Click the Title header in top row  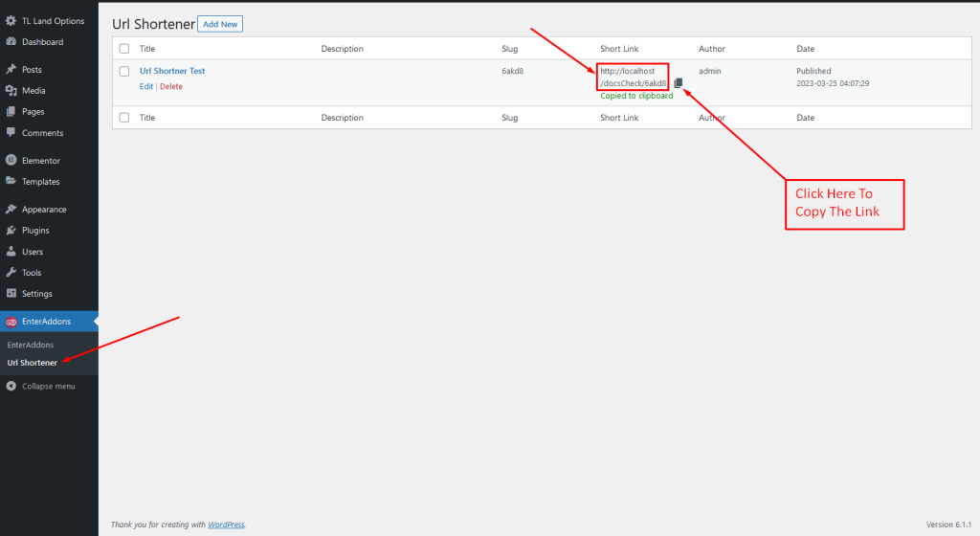(x=146, y=49)
